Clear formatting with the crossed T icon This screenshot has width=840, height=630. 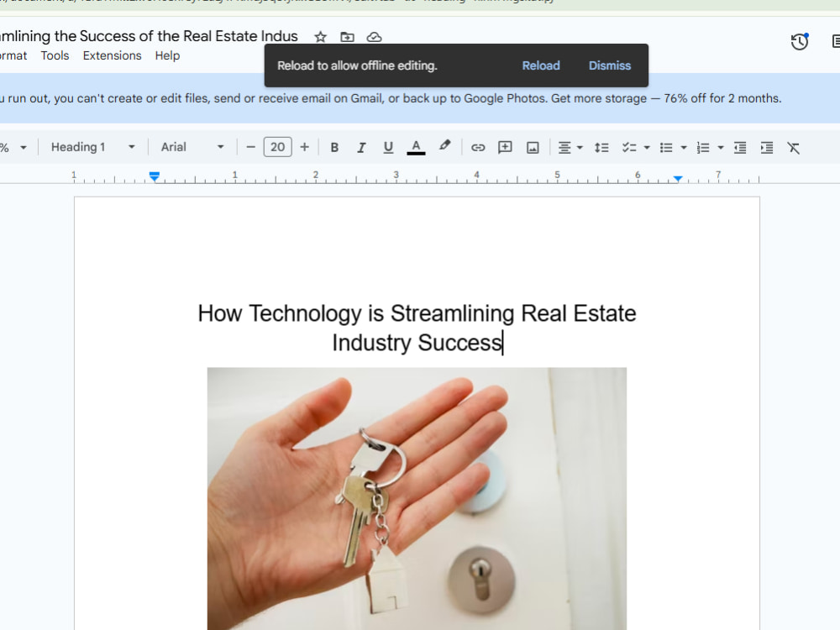coord(794,147)
